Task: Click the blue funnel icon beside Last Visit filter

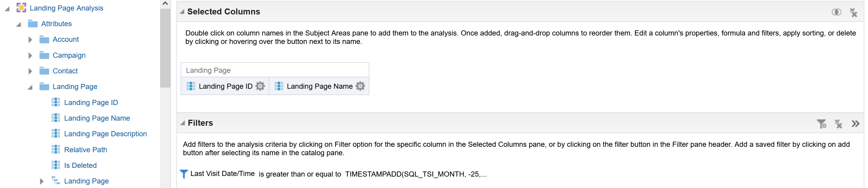Action: [184, 174]
